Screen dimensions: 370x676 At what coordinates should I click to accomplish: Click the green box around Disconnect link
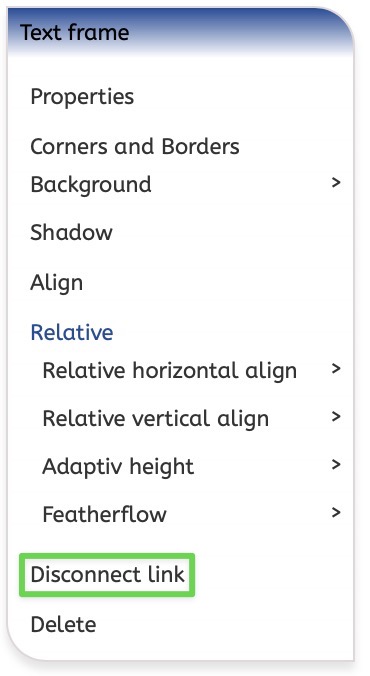[107, 575]
